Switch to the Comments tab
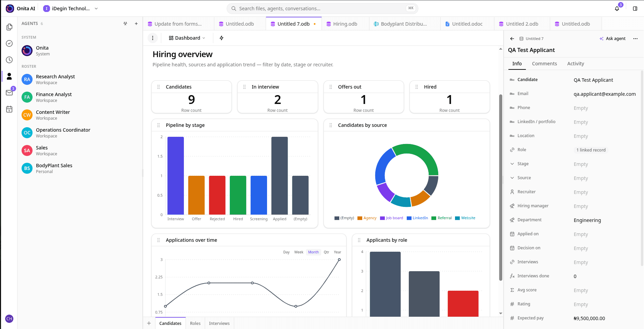644x329 pixels. [544, 64]
